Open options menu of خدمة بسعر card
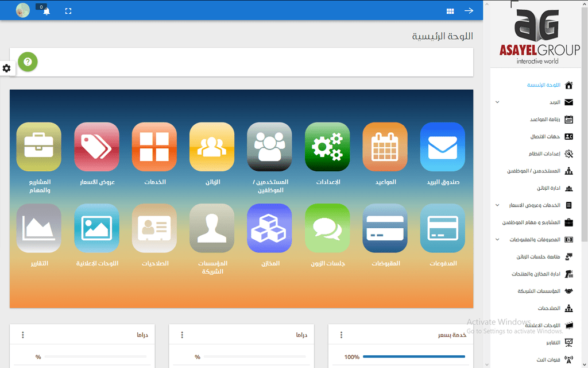Viewport: 588px width, 368px height. [341, 335]
